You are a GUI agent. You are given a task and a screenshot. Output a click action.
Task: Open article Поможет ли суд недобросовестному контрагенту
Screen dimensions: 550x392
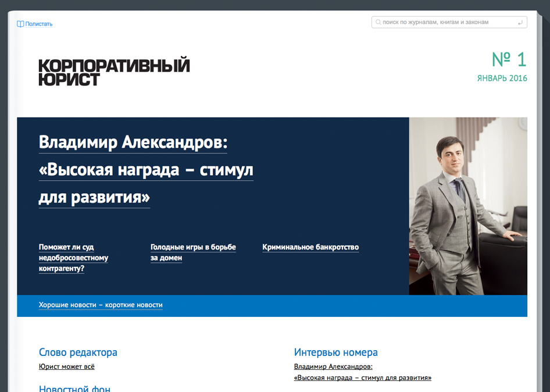tap(73, 258)
